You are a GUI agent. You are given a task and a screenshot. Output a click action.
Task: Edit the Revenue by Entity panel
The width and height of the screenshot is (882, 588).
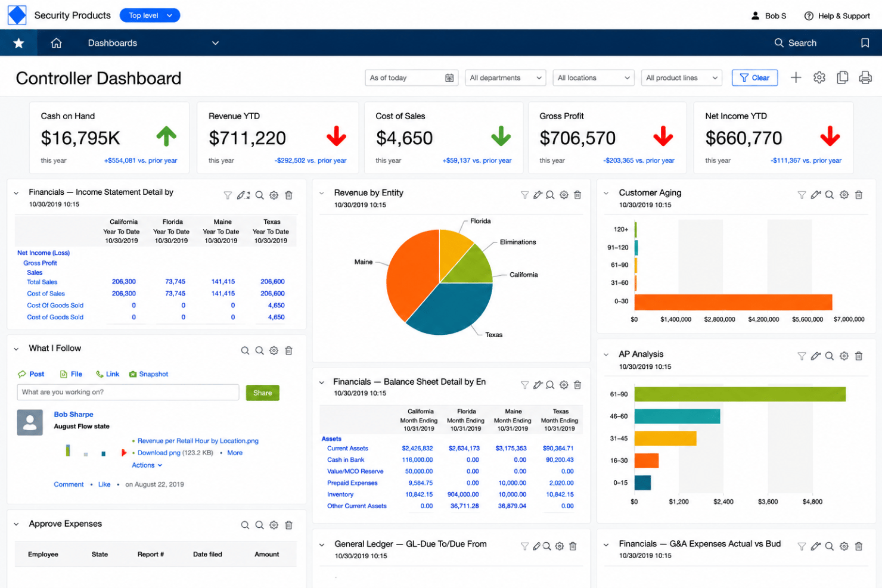[x=538, y=195]
